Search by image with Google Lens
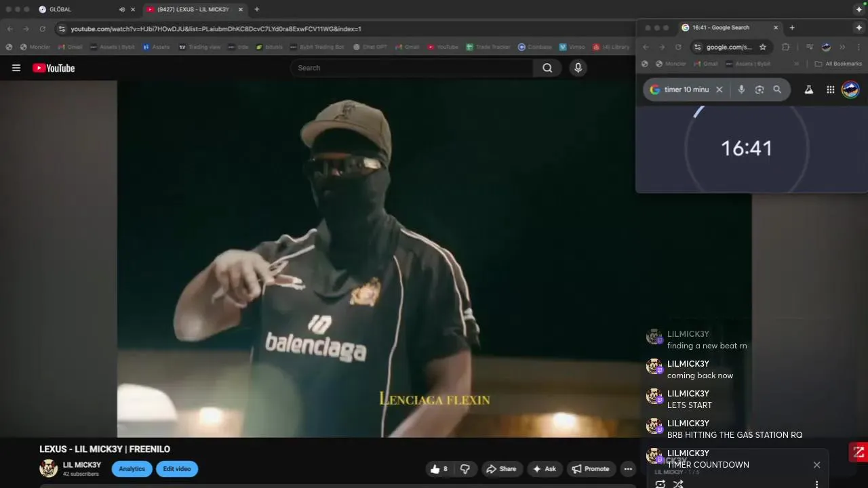 [x=759, y=89]
